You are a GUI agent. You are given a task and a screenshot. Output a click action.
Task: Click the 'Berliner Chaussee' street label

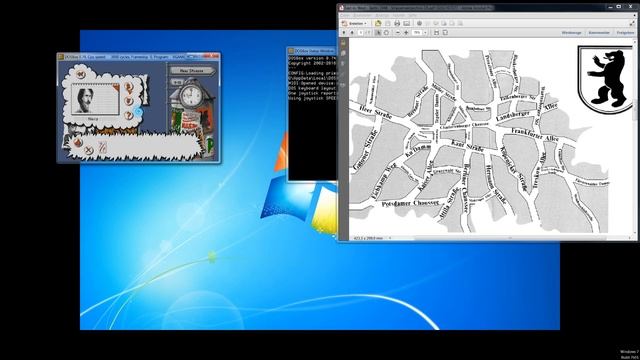pos(466,189)
